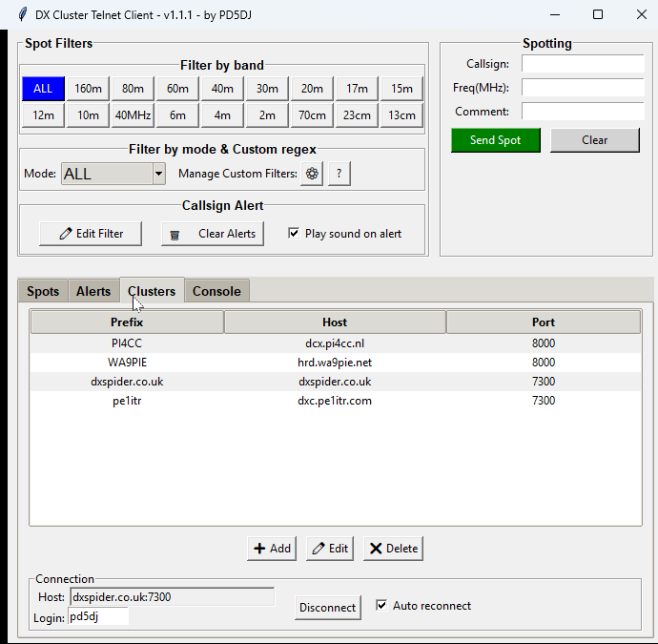Viewport: 658px width, 644px height.
Task: Expand the Mode dropdown
Action: click(x=158, y=175)
